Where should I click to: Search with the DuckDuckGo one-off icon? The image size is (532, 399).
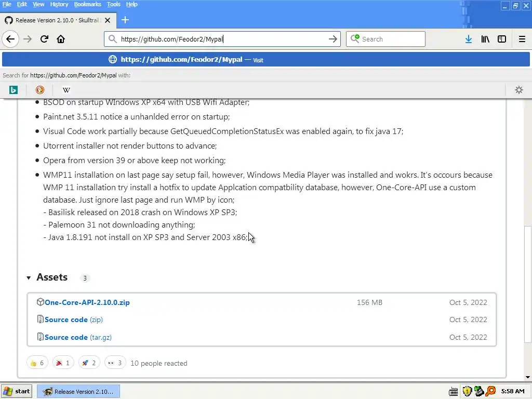[x=39, y=90]
